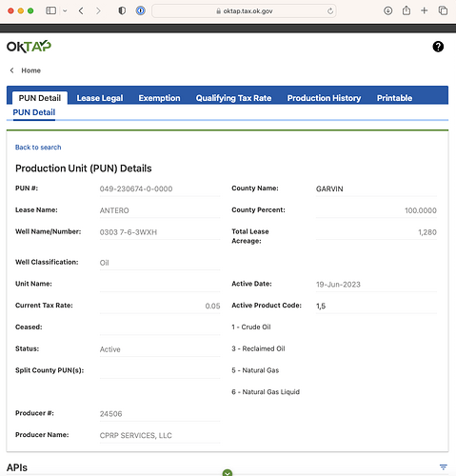
Task: Open the privacy shield icon in toolbar
Action: point(122,10)
